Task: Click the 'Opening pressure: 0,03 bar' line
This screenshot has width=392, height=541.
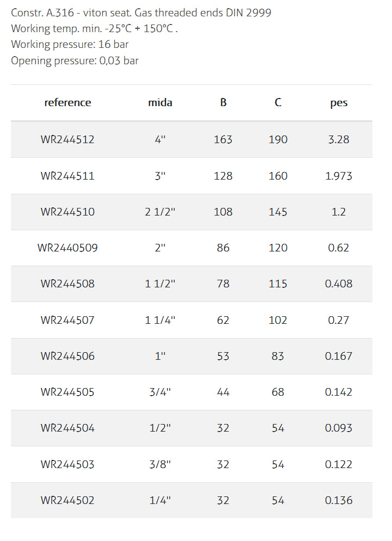Action: point(75,60)
